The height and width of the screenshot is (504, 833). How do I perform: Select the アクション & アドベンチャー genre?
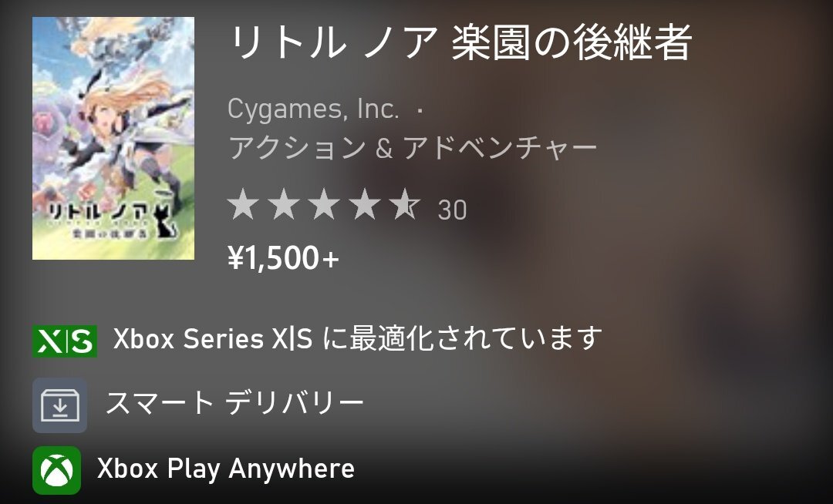[x=413, y=147]
